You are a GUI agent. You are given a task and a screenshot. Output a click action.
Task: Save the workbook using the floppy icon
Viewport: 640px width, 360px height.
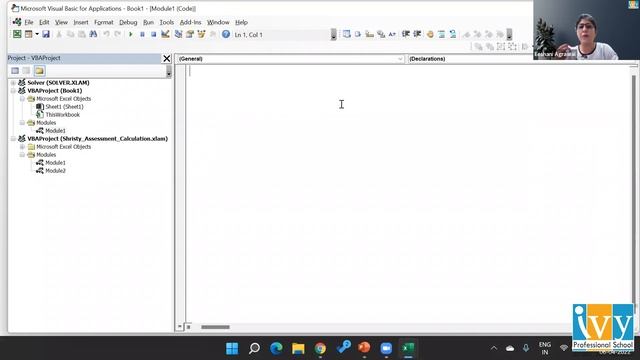(x=46, y=34)
